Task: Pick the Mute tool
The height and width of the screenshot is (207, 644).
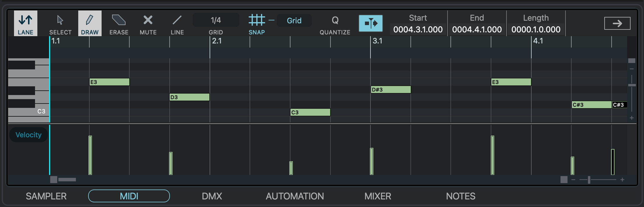Action: coord(148,23)
